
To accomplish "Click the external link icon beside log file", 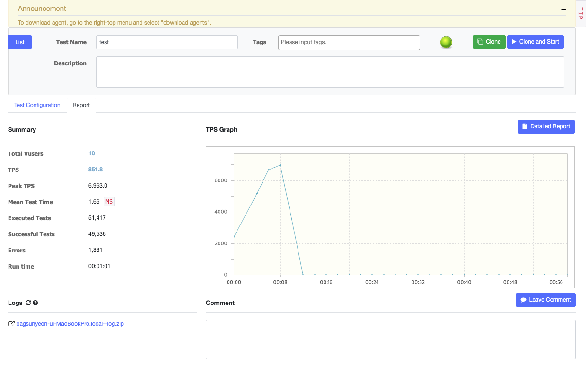I will point(11,324).
